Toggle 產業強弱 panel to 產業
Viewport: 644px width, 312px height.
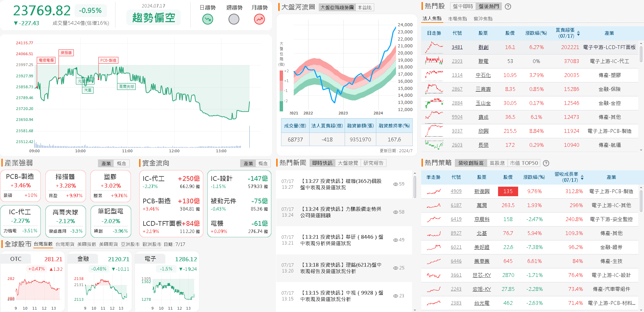point(106,163)
